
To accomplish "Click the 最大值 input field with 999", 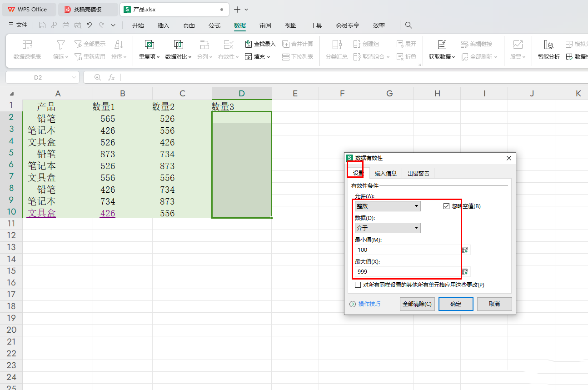I will (x=408, y=271).
